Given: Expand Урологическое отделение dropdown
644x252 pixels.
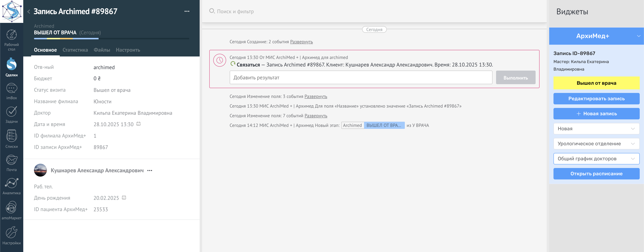Looking at the screenshot, I should point(596,144).
